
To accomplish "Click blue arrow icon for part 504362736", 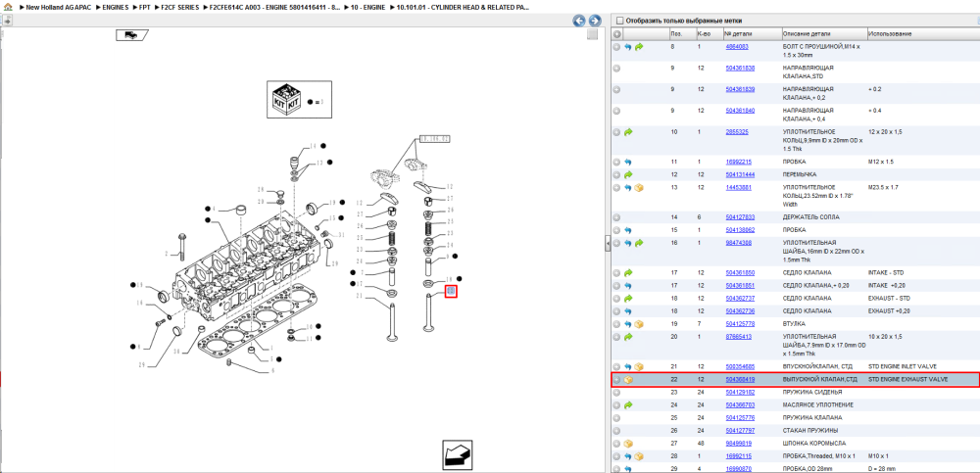I will (x=628, y=311).
